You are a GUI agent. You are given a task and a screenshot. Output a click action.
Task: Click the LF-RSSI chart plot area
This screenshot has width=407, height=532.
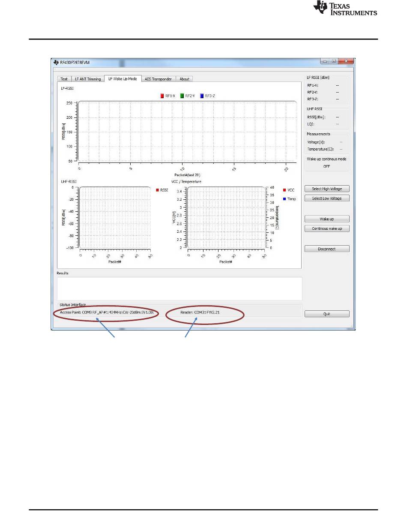coord(187,131)
